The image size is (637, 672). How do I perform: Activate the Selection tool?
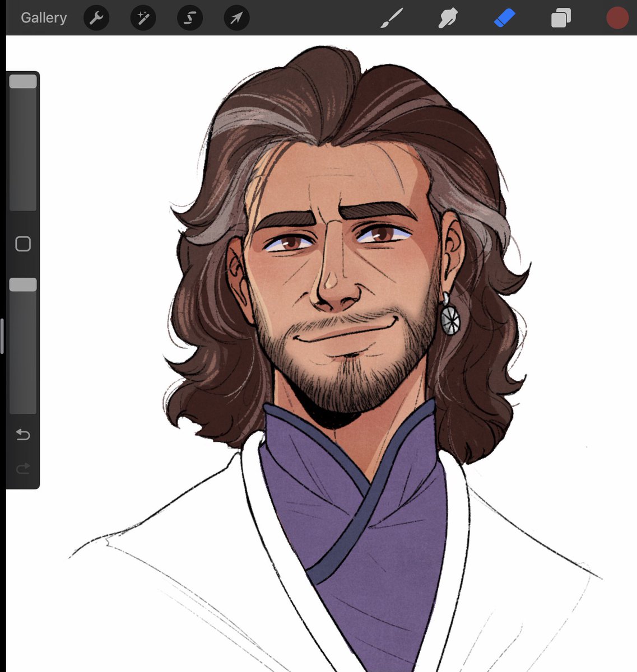click(189, 18)
